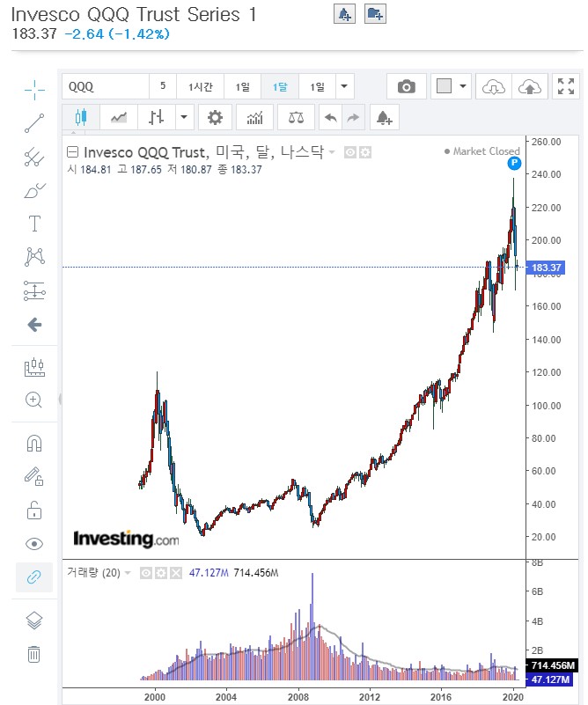The height and width of the screenshot is (705, 588).
Task: Click the Invesco QQQ Trust Series 1 heading
Action: coord(134,14)
